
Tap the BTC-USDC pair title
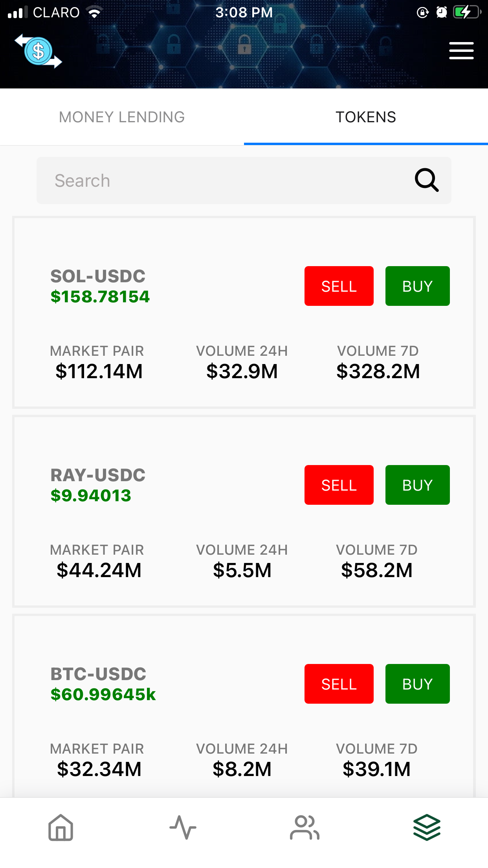coord(98,674)
